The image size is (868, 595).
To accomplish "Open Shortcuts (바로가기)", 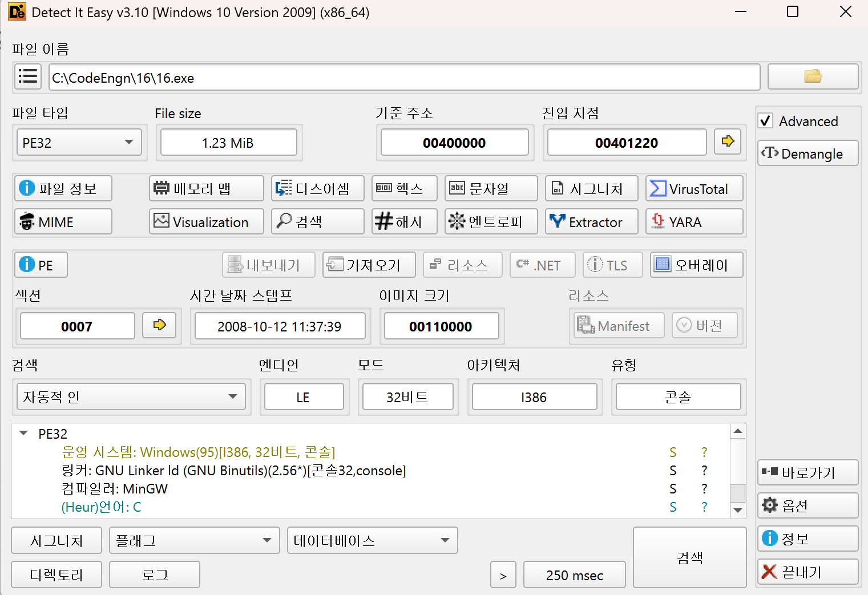I will click(x=808, y=472).
